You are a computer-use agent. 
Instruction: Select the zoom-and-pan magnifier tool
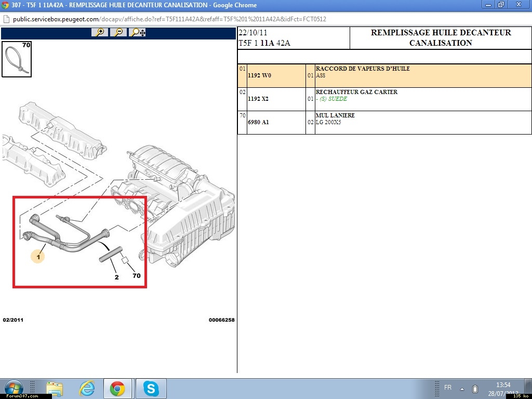tap(138, 32)
